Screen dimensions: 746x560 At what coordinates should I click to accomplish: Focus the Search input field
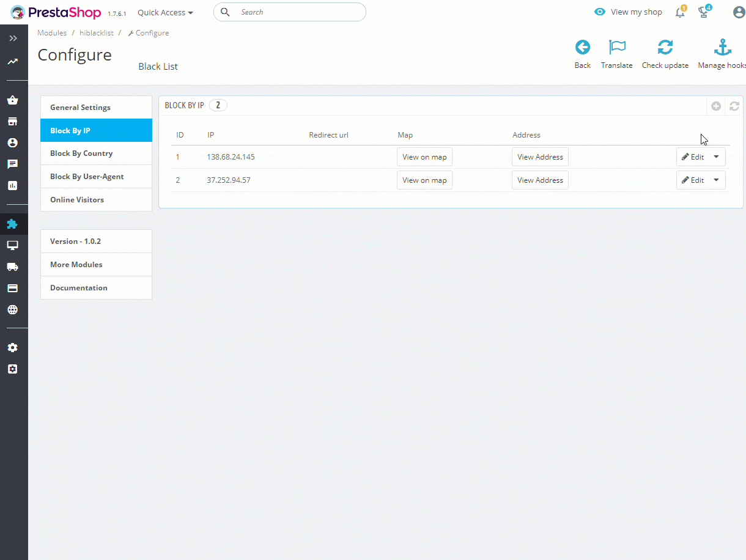pos(290,12)
